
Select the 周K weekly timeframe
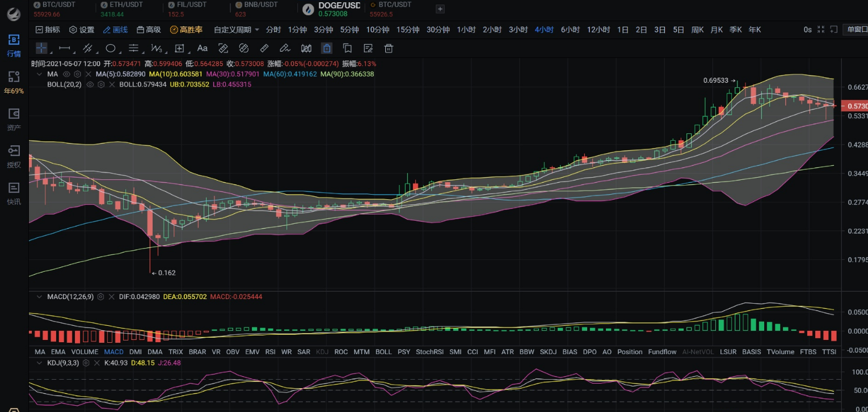coord(697,30)
